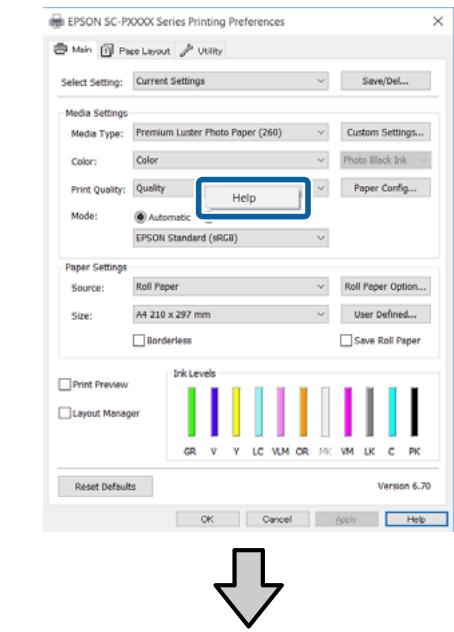Image resolution: width=454 pixels, height=632 pixels.
Task: Click the Utility tab's wrench icon
Action: pos(186,51)
